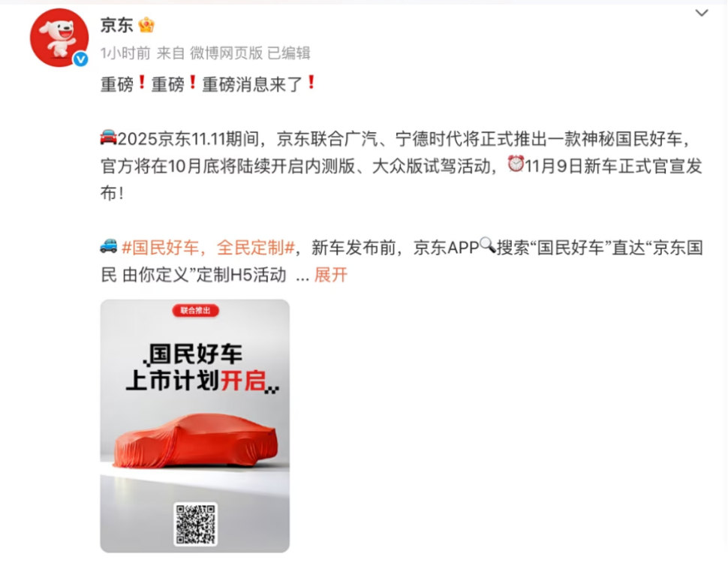This screenshot has height=566, width=728.
Task: Click the 微博网页版 source link
Action: (226, 53)
